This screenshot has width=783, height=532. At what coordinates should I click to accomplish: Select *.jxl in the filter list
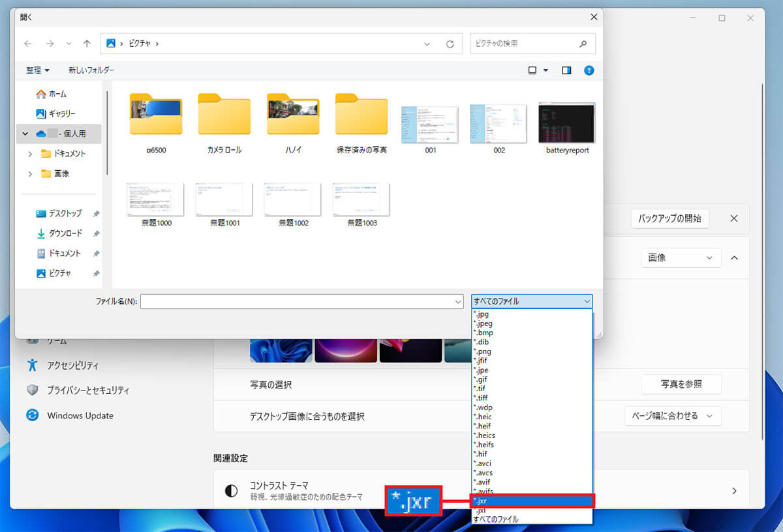pos(531,510)
